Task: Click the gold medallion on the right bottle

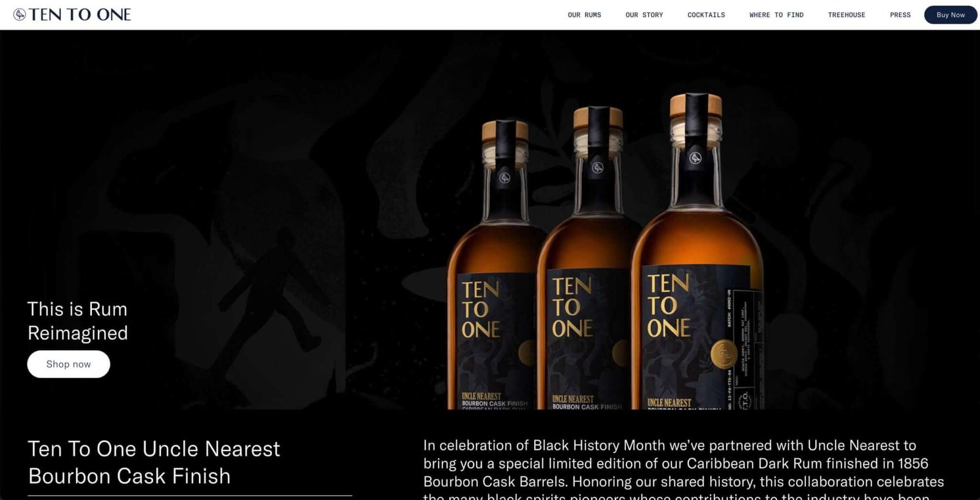Action: click(x=723, y=355)
